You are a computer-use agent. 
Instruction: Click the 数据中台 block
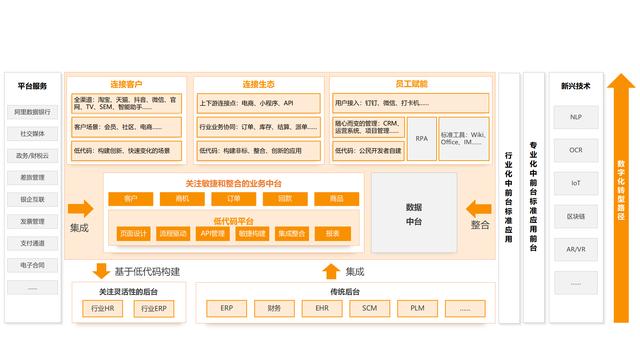[414, 213]
